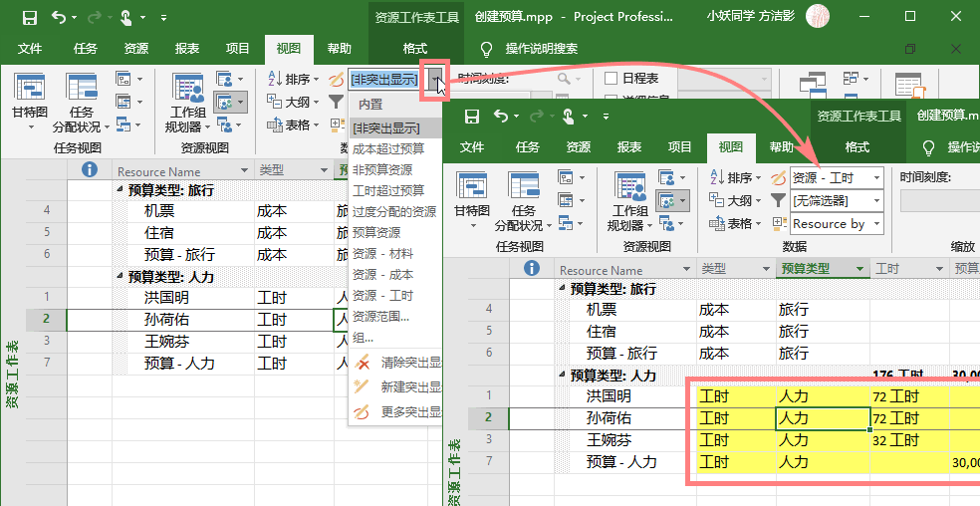980x506 pixels.
Task: Open customize quick access arrow in back window
Action: [x=163, y=18]
